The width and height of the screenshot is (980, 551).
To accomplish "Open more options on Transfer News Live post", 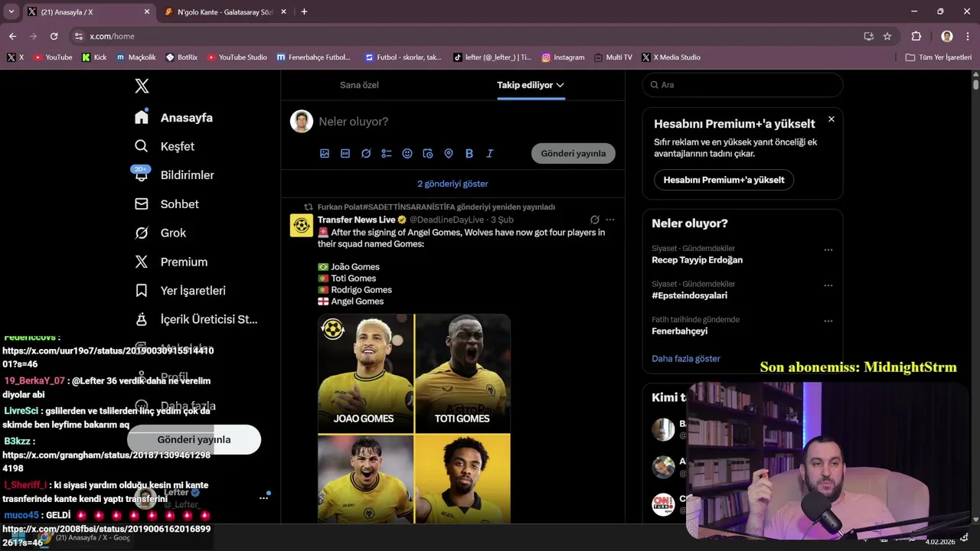I will (x=610, y=220).
